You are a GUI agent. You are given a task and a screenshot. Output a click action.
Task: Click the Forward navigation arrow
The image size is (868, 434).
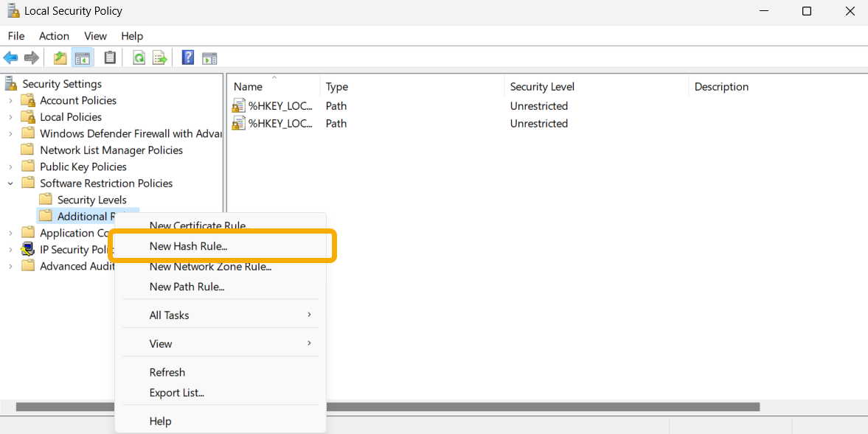click(x=31, y=57)
